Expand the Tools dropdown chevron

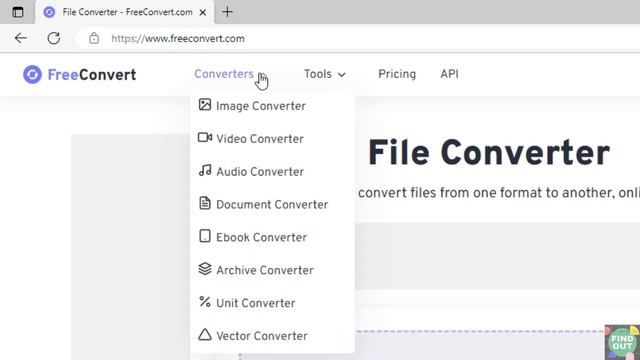coord(342,75)
